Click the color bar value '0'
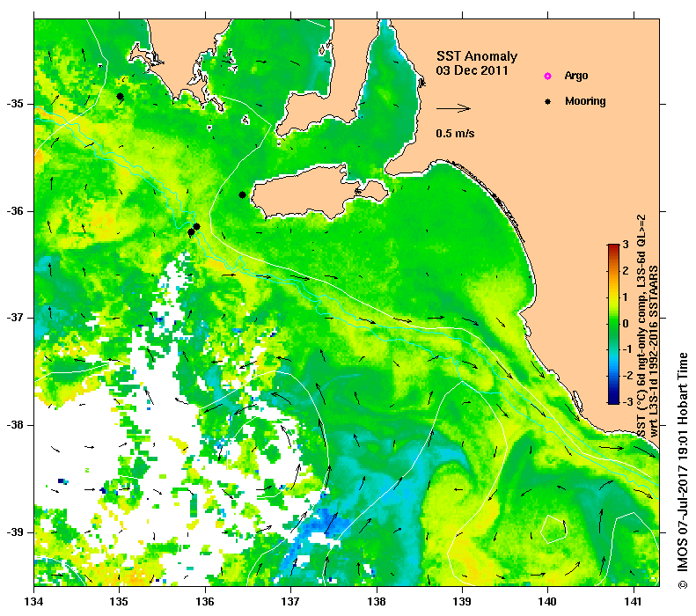696x616 pixels. (626, 324)
